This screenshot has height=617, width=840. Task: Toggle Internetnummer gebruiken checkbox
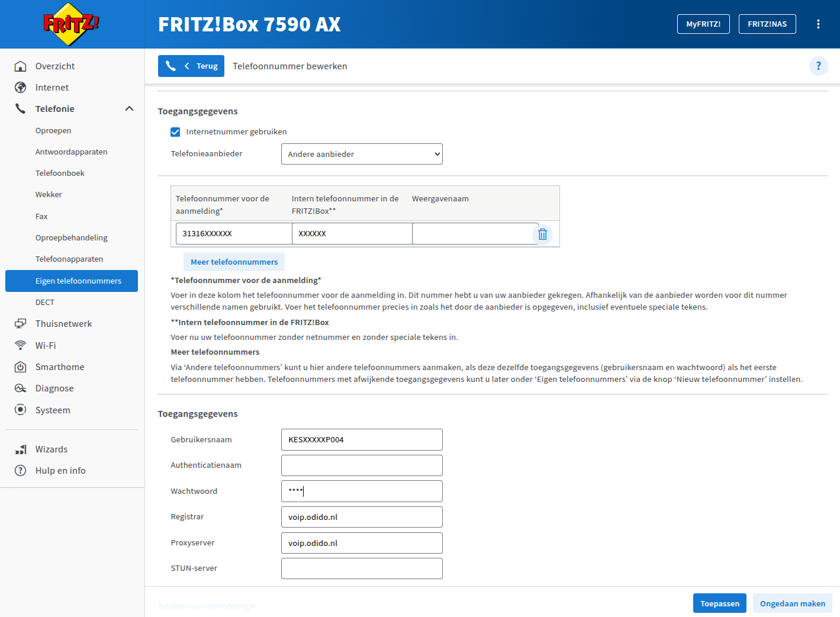175,132
